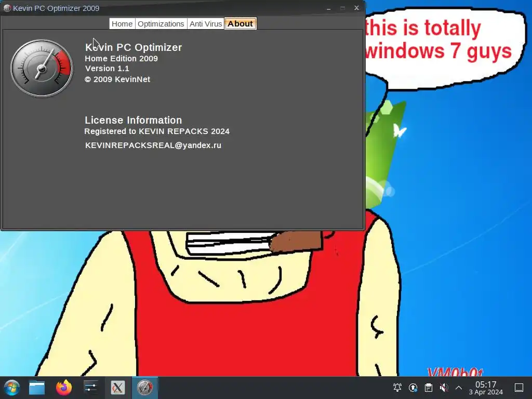Viewport: 532px width, 399px height.
Task: Click the KEVINREPACKSREAL@yandex.ru email text
Action: click(x=153, y=145)
